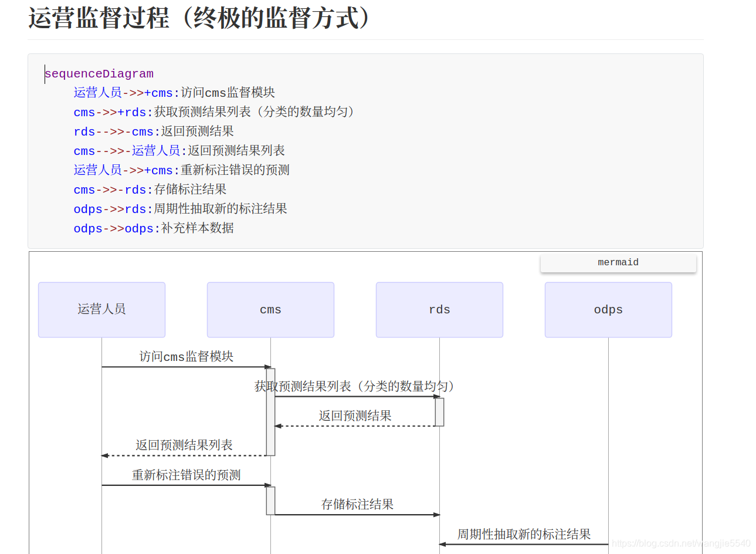
Task: Select the 运营人员 participant box
Action: (101, 310)
